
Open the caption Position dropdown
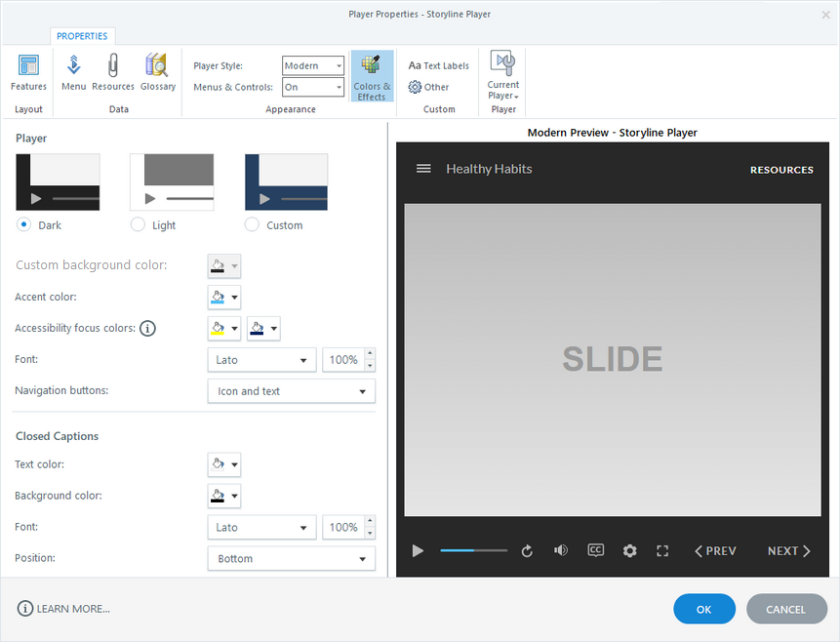pyautogui.click(x=291, y=559)
